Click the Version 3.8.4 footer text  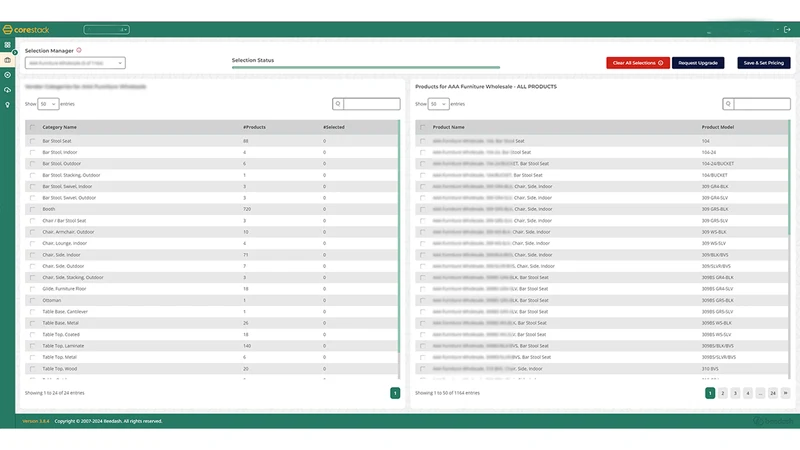[x=36, y=421]
